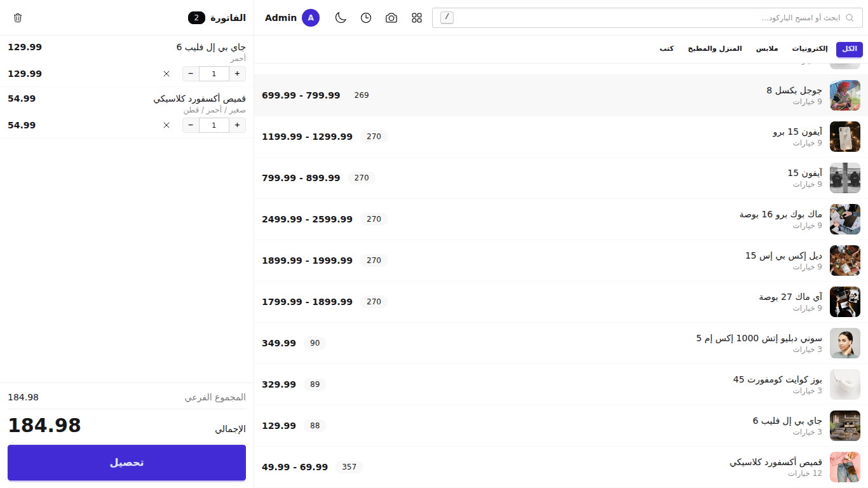Click stock badge 357
The image size is (868, 488).
[349, 467]
